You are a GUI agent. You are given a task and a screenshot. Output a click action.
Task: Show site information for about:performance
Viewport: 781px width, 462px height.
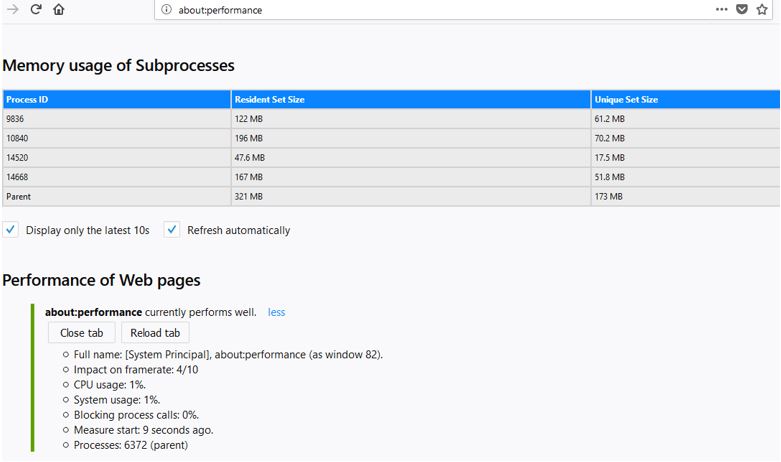166,10
